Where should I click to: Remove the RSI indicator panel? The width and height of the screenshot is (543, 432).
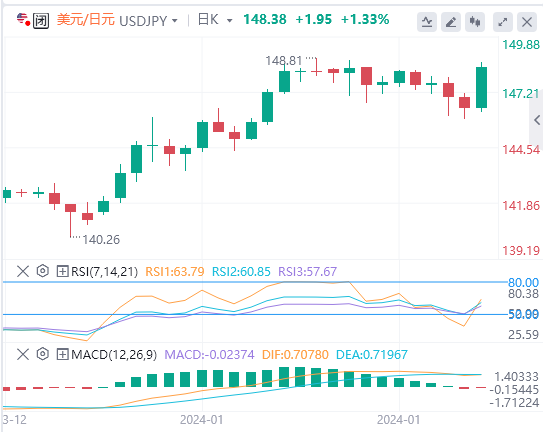pyautogui.click(x=23, y=271)
